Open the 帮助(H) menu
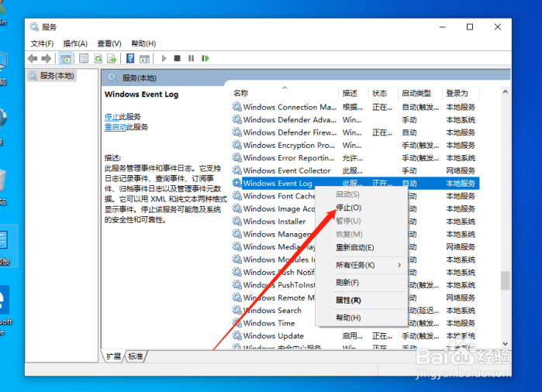This screenshot has height=392, width=542. tap(143, 43)
